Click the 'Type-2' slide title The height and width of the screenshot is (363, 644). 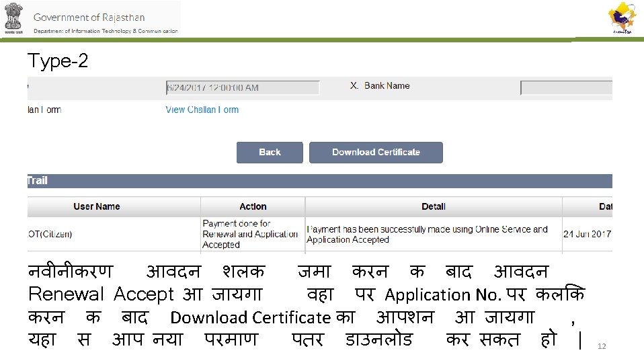[58, 61]
